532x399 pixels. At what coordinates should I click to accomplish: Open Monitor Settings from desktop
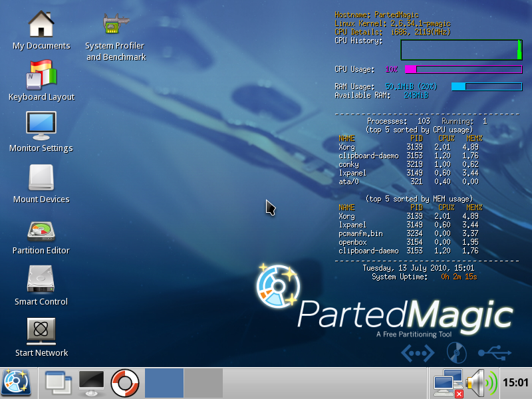click(41, 128)
